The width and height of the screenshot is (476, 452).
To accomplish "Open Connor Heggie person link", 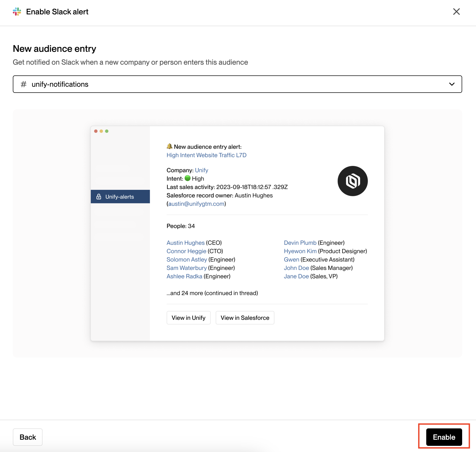I will click(186, 251).
